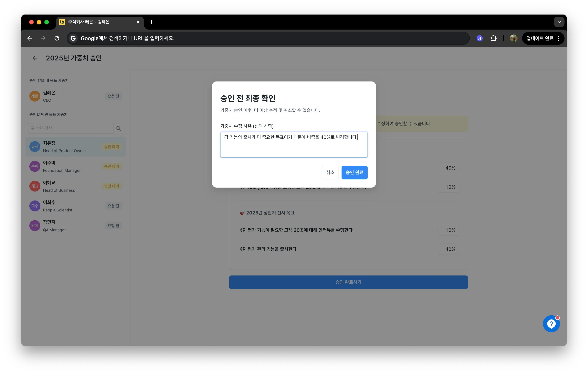Click 승인 대기 badge for 이혜교
The image size is (588, 374).
pyautogui.click(x=112, y=186)
